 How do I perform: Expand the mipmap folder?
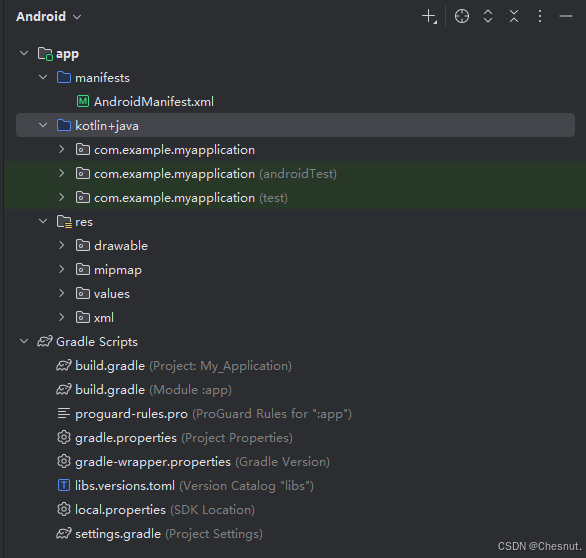62,269
